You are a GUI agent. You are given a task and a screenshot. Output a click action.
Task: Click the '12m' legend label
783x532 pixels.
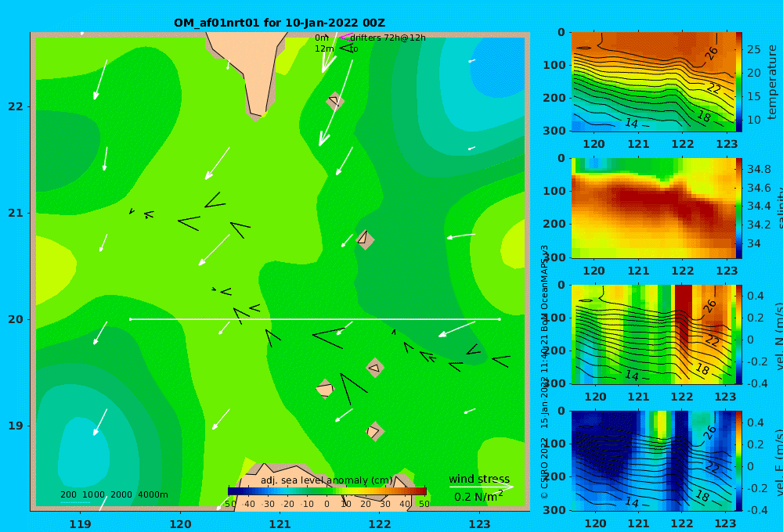click(x=324, y=49)
